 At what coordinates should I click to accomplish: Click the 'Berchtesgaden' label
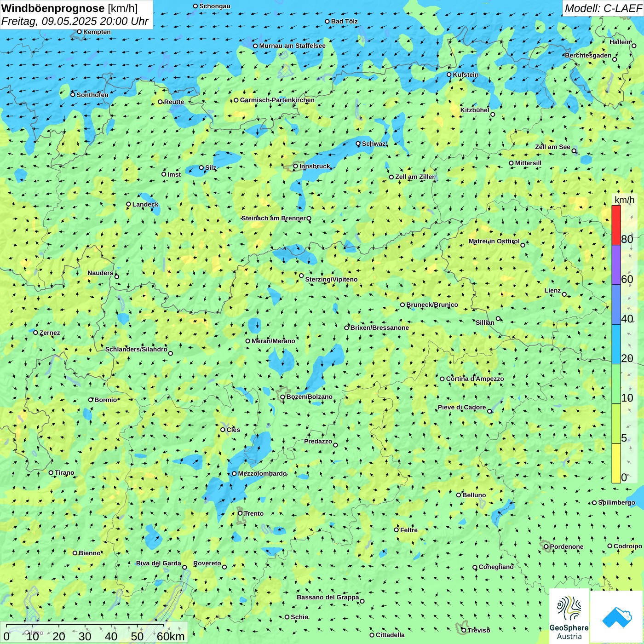tap(588, 55)
